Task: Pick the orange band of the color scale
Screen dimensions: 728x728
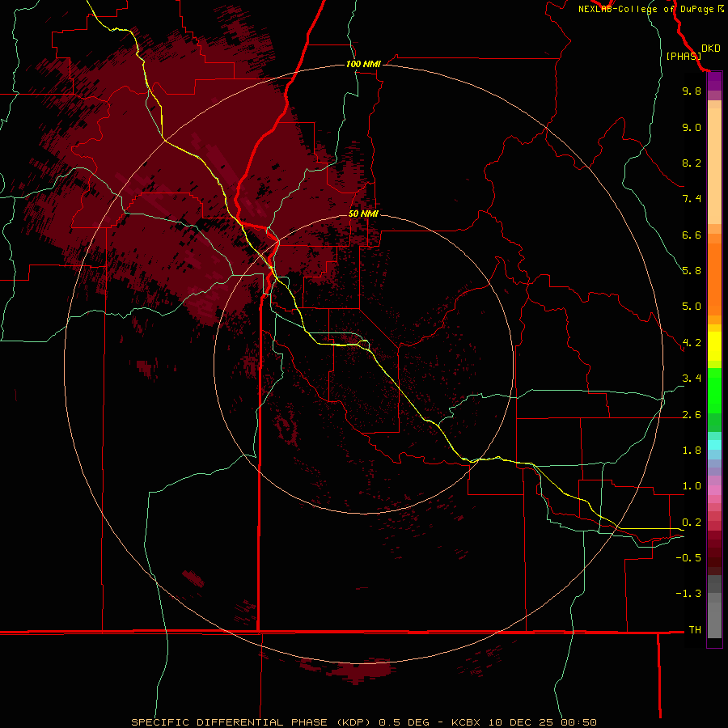Action: [x=714, y=279]
